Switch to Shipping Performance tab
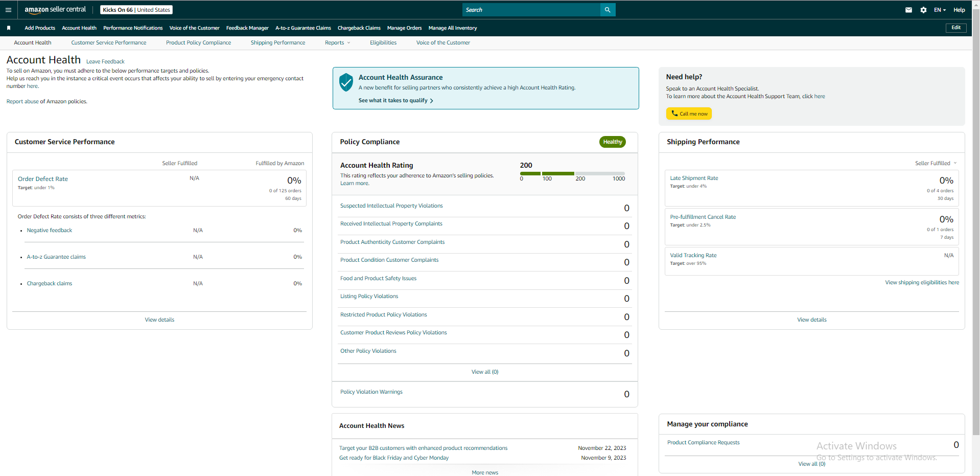 tap(278, 43)
